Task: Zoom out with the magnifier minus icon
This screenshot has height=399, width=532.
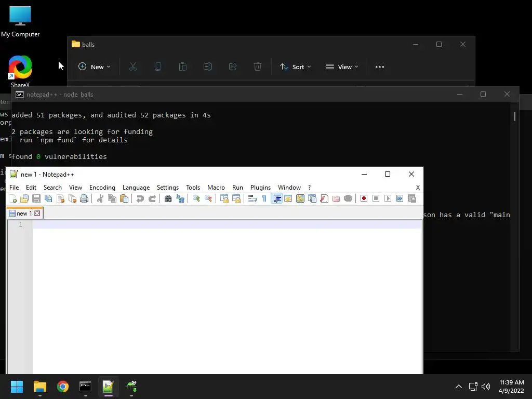Action: [208, 199]
